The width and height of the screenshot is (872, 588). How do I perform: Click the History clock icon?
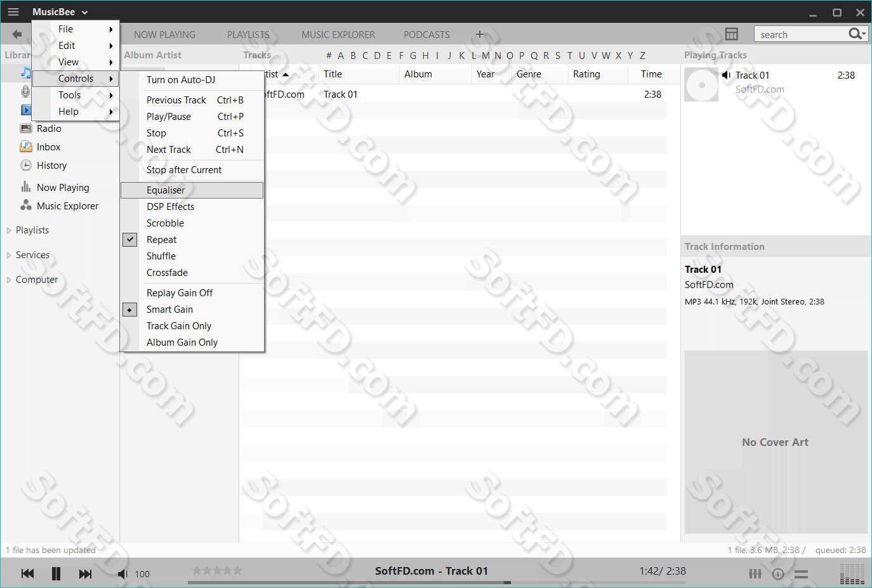(26, 165)
